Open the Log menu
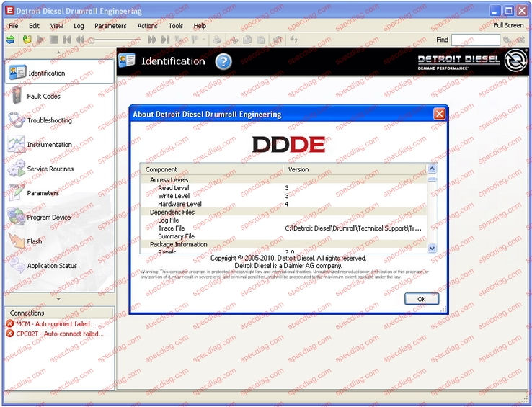The height and width of the screenshot is (407, 532). coord(79,26)
